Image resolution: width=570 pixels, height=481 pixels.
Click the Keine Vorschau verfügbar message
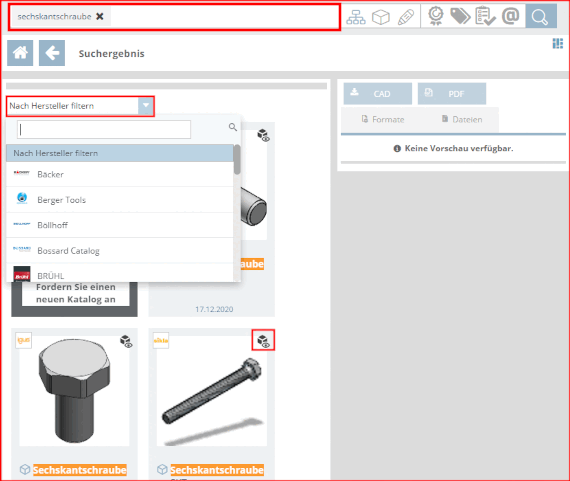(x=453, y=148)
